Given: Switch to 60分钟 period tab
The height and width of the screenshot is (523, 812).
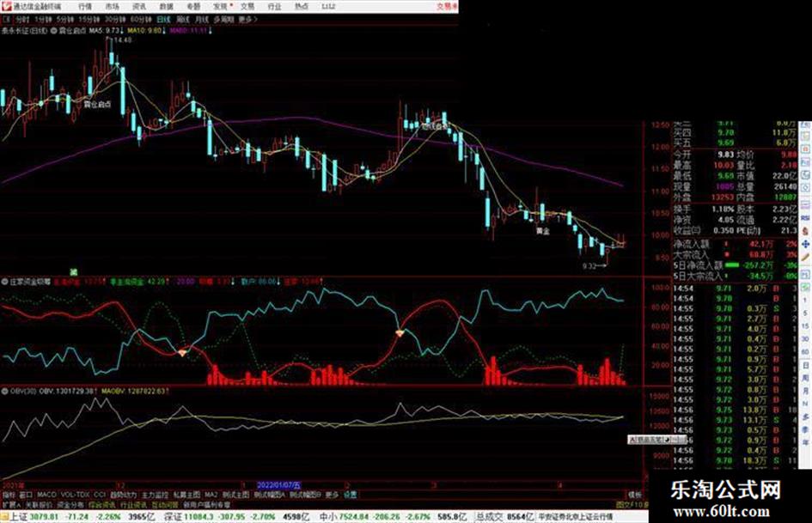Looking at the screenshot, I should point(141,19).
